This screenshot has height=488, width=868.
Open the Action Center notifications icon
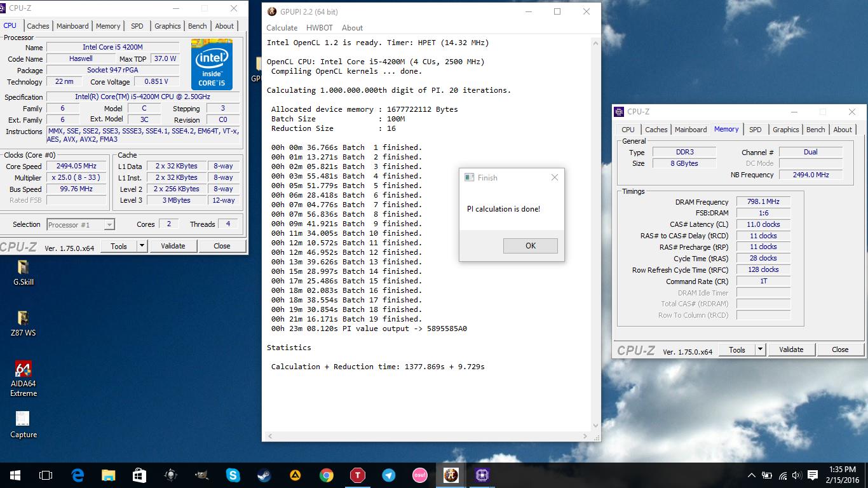point(813,475)
